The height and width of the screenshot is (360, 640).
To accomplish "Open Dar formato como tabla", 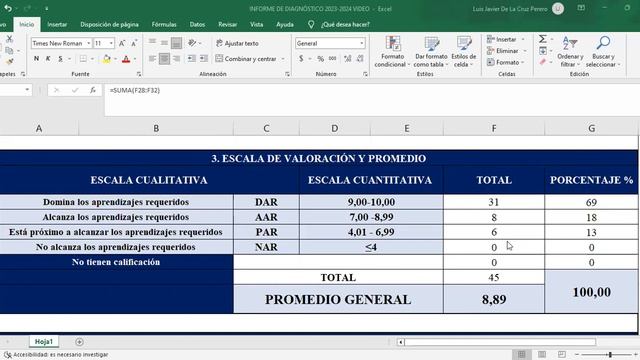I will pyautogui.click(x=431, y=52).
